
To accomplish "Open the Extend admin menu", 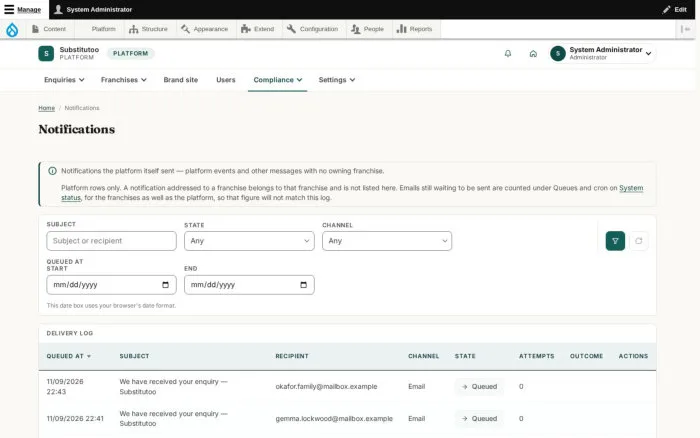I will [258, 29].
